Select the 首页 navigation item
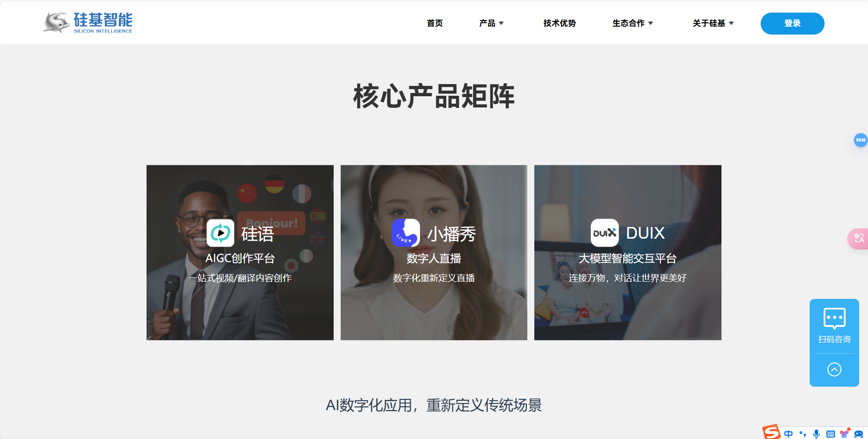868x439 pixels. pyautogui.click(x=434, y=23)
